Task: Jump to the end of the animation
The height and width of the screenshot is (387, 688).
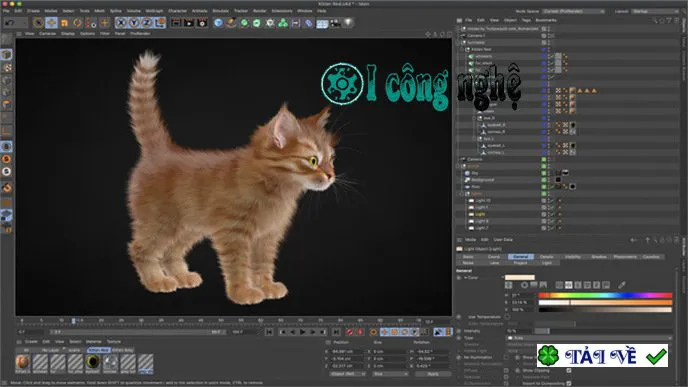Action: point(336,332)
